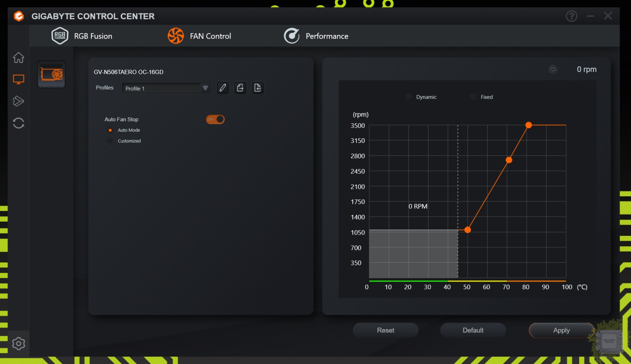631x364 pixels.
Task: Click the Performance gauge icon
Action: [x=292, y=36]
